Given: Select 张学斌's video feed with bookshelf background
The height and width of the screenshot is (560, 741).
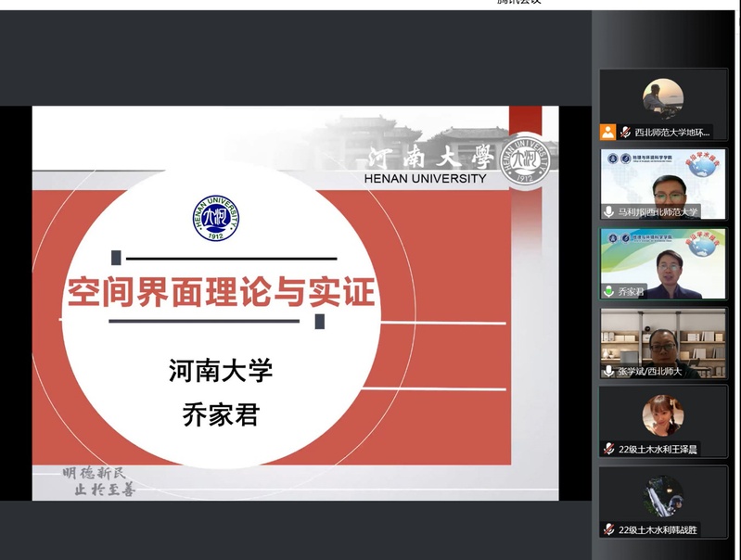Looking at the screenshot, I should pyautogui.click(x=663, y=341).
